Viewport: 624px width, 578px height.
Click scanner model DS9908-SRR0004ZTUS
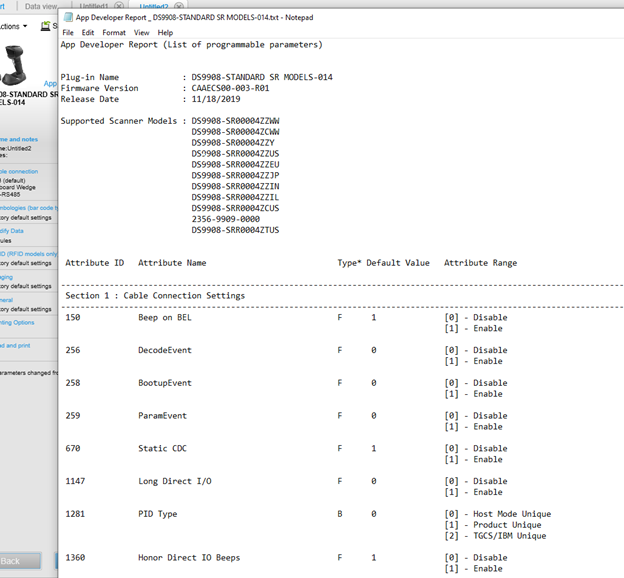(235, 230)
